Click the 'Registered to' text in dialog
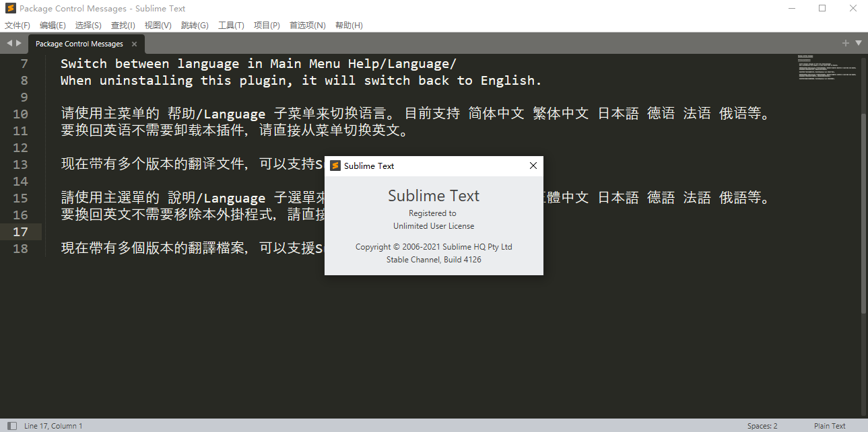The image size is (868, 432). (432, 213)
